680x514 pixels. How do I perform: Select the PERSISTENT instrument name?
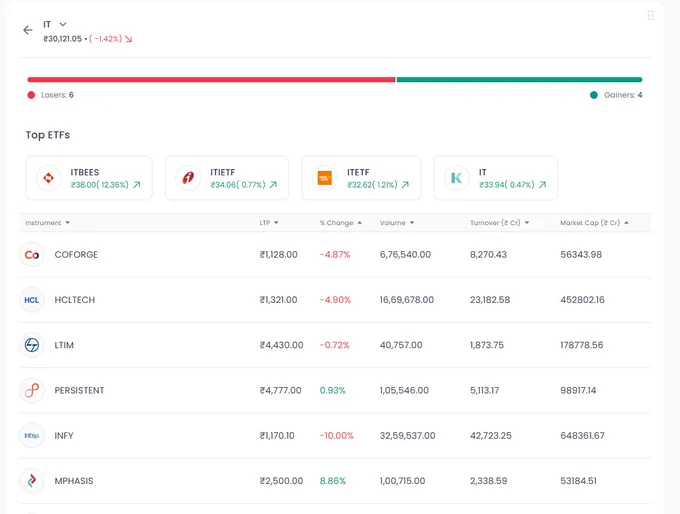click(x=79, y=390)
